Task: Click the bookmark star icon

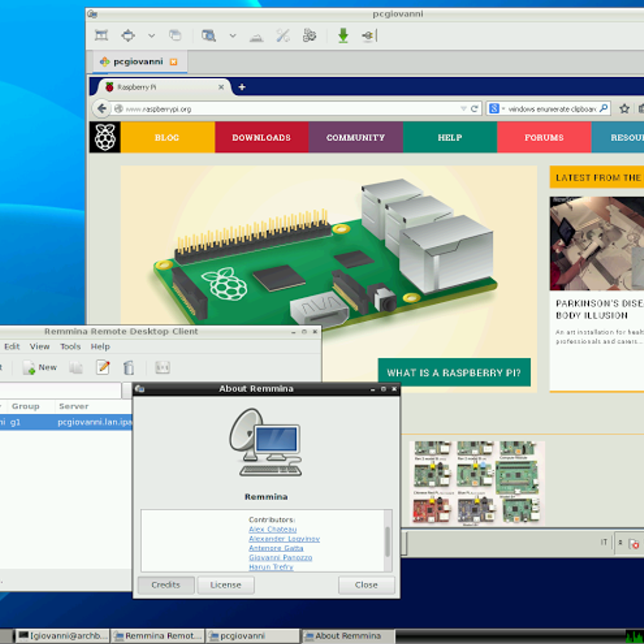Action: click(624, 109)
